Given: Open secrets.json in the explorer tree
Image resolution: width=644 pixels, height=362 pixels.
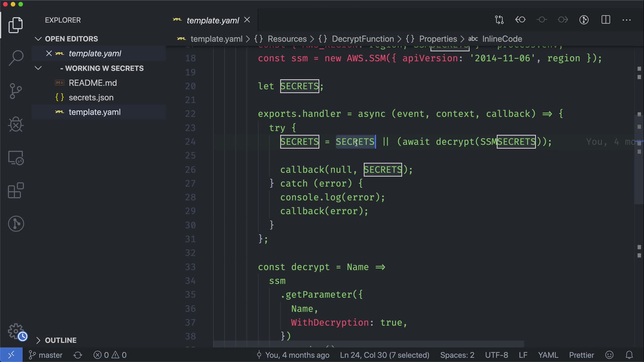Looking at the screenshot, I should tap(91, 98).
